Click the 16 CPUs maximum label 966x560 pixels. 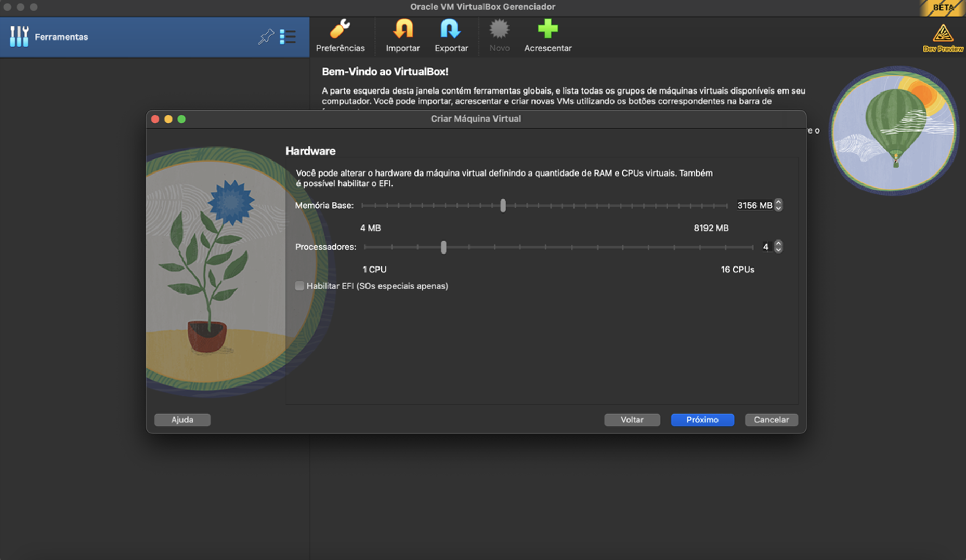pos(737,270)
